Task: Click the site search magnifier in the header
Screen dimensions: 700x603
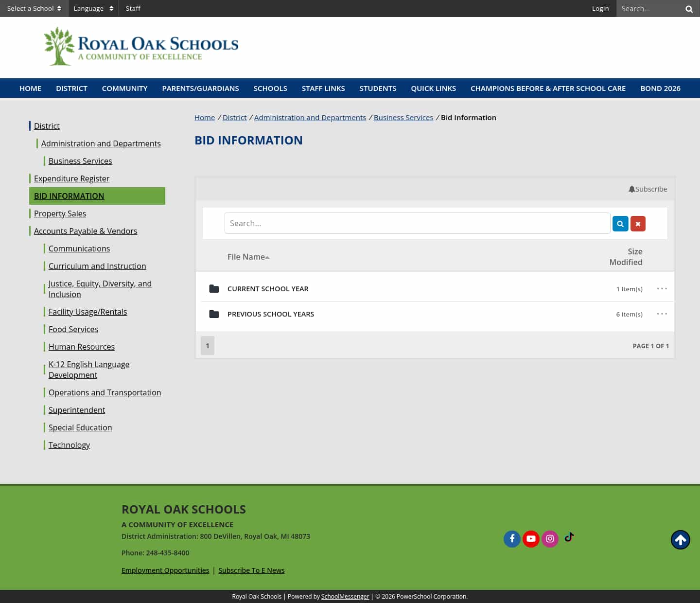Action: pyautogui.click(x=689, y=8)
